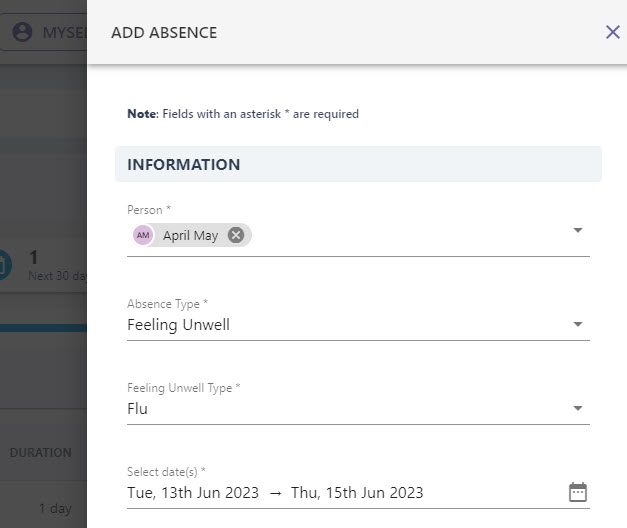Viewport: 627px width, 528px height.
Task: Click the teal calendar icon behind panel
Action: pyautogui.click(x=4, y=264)
